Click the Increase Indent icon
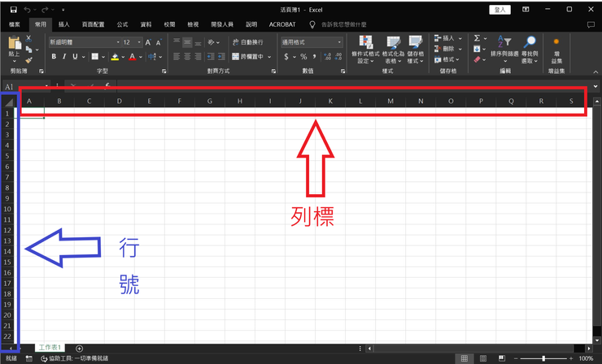The height and width of the screenshot is (364, 602). (x=221, y=57)
